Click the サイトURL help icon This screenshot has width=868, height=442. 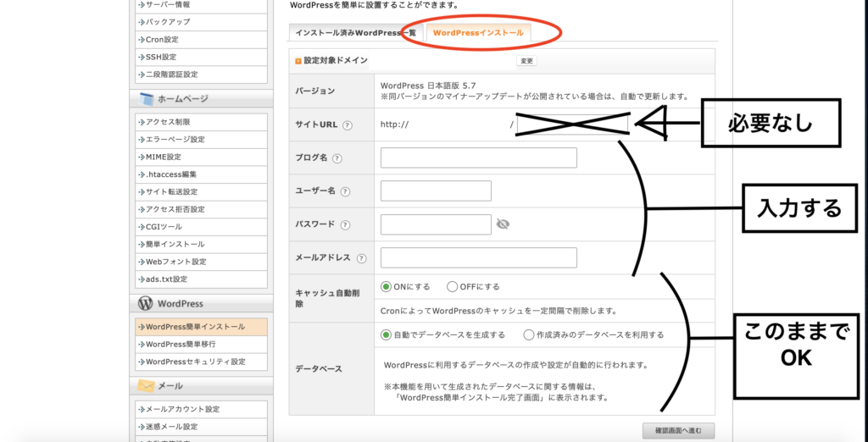348,125
